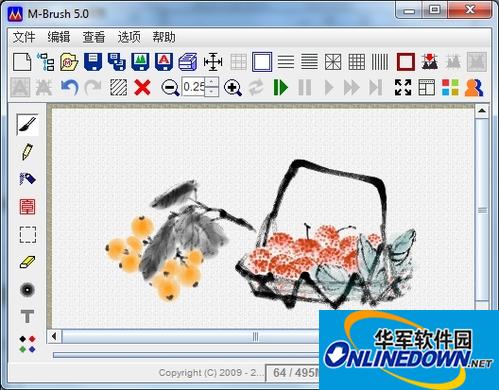Decrease zoom with spinner down arrow

coord(212,92)
